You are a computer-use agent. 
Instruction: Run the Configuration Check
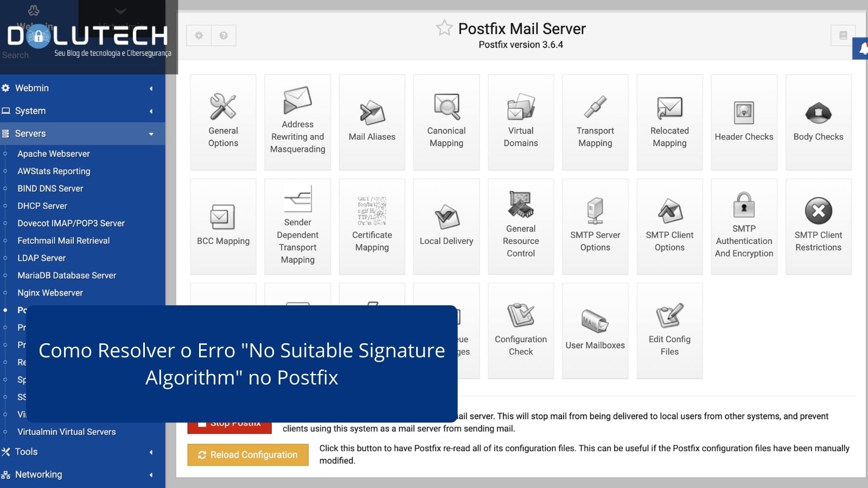tap(520, 330)
